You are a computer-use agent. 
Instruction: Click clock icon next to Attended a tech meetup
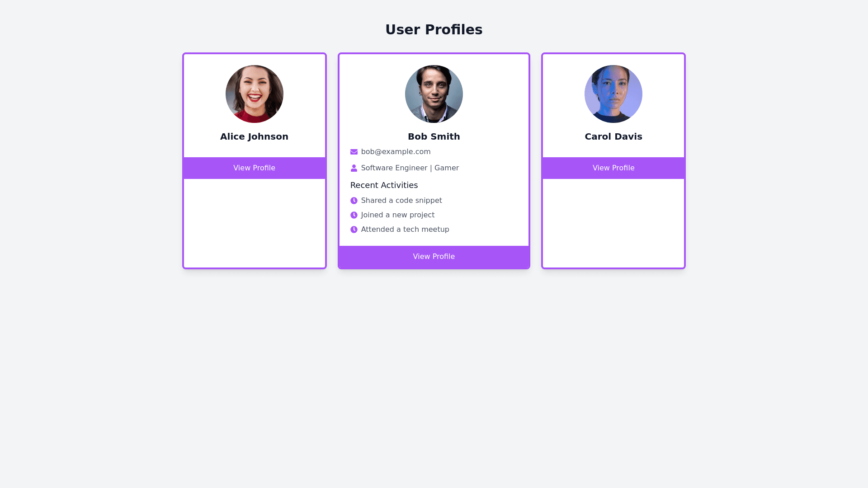click(x=354, y=230)
